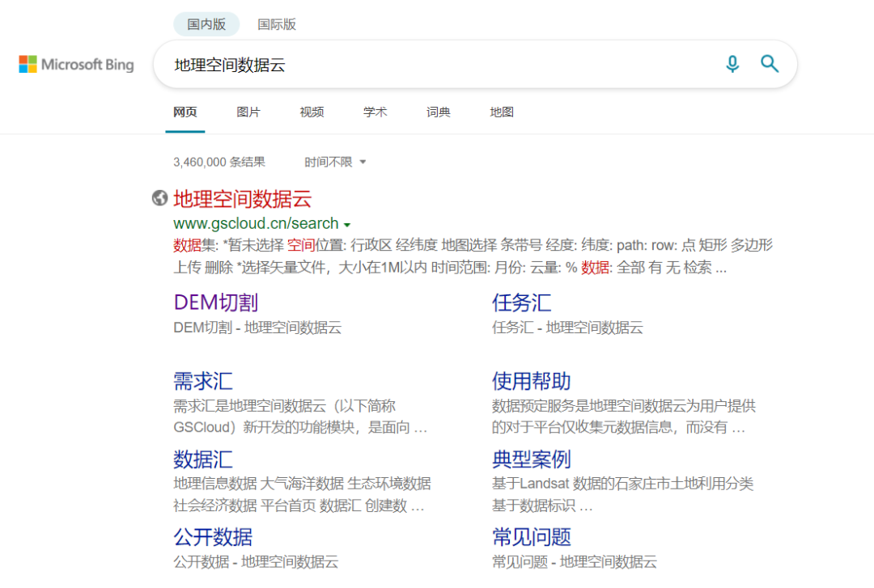This screenshot has width=874, height=588.
Task: Click the 3,460,000 条结果 count text
Action: tap(219, 163)
